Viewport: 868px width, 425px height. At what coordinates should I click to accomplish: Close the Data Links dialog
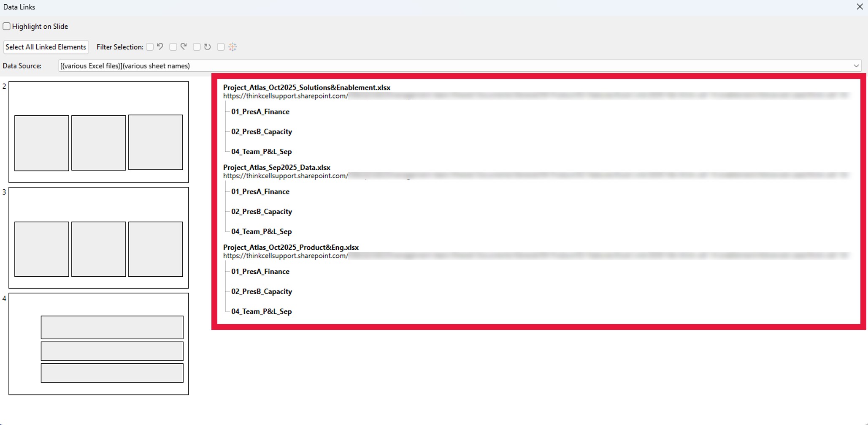[x=860, y=7]
